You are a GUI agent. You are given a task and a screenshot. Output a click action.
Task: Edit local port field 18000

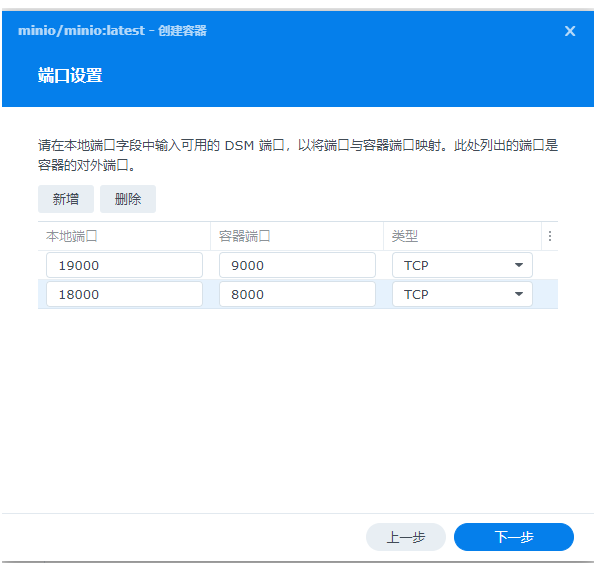point(124,294)
